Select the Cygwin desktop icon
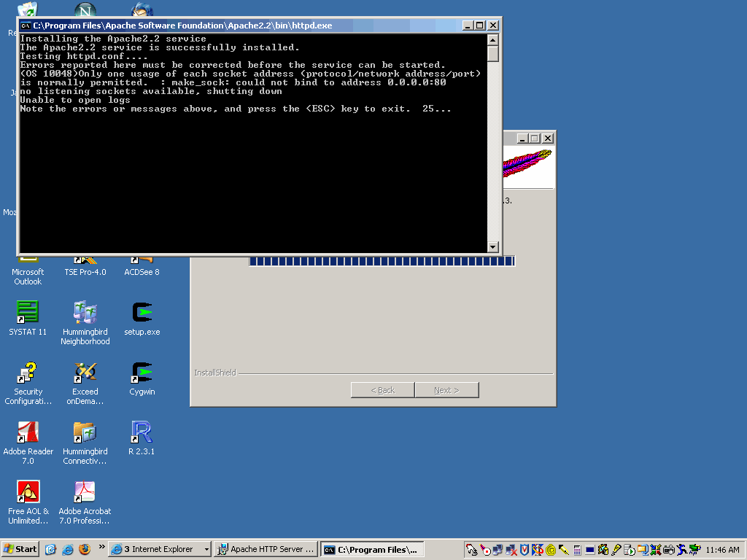 pos(142,378)
